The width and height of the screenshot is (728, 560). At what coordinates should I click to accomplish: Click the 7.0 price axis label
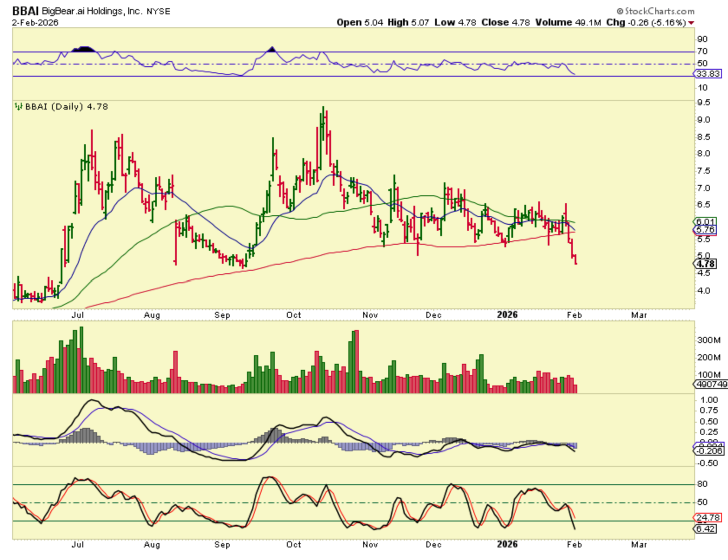(704, 188)
